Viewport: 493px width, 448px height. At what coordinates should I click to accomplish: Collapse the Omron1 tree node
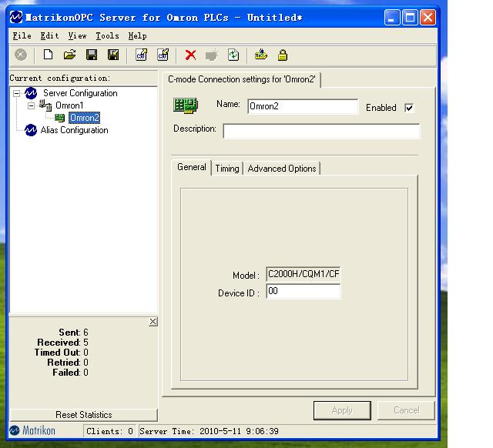click(x=31, y=105)
